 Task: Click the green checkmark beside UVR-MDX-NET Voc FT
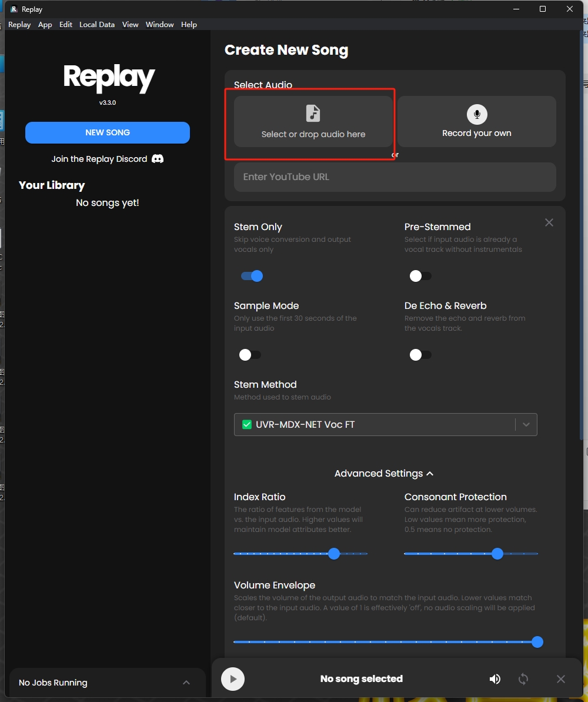coord(246,424)
